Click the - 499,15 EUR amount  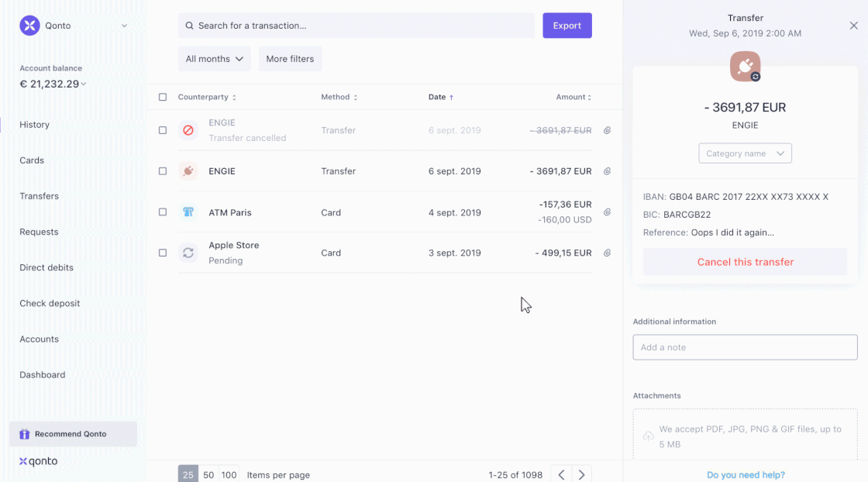pyautogui.click(x=563, y=253)
